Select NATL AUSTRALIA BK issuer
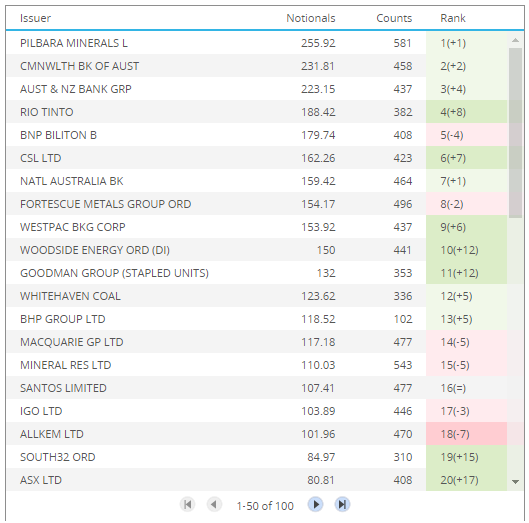Image resolution: width=529 pixels, height=523 pixels. 72,181
